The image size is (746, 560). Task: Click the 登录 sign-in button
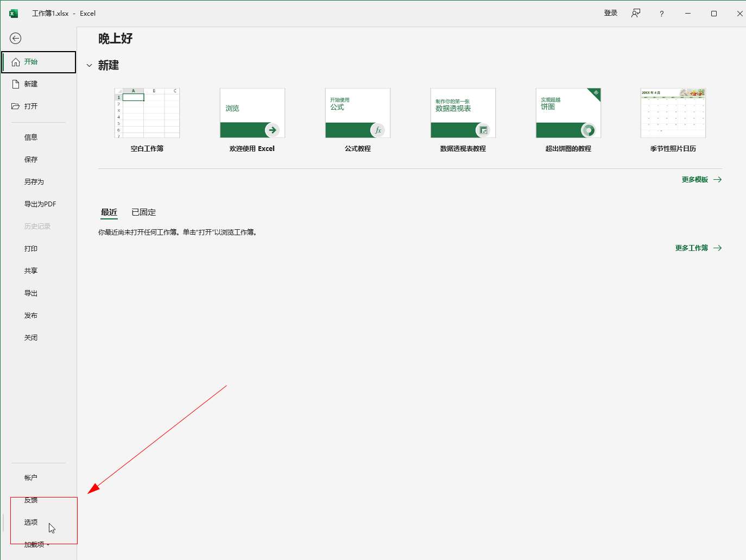[611, 13]
